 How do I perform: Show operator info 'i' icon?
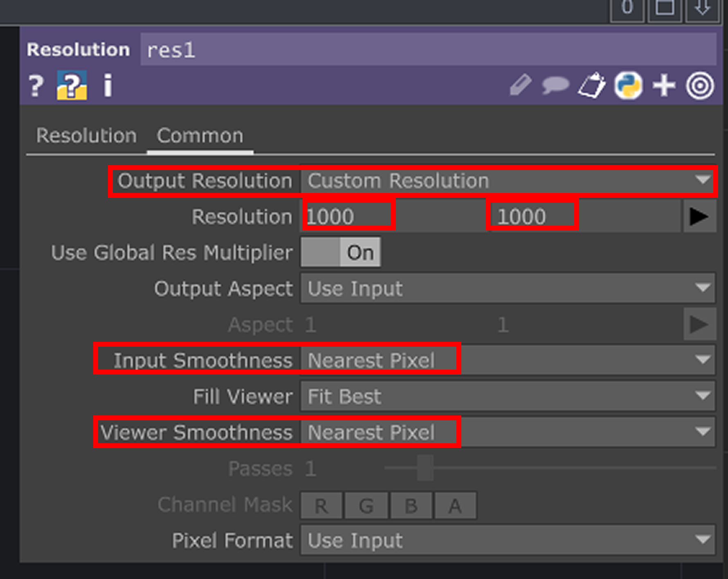pyautogui.click(x=108, y=85)
